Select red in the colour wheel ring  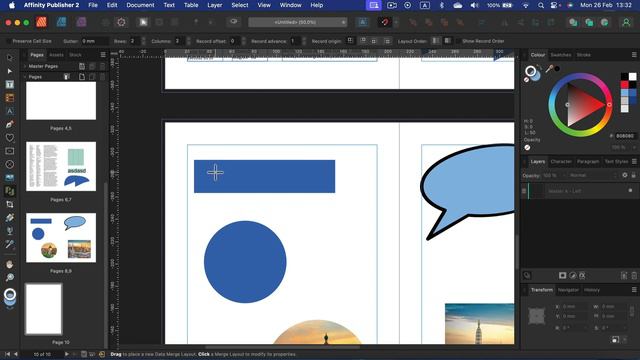pos(609,105)
